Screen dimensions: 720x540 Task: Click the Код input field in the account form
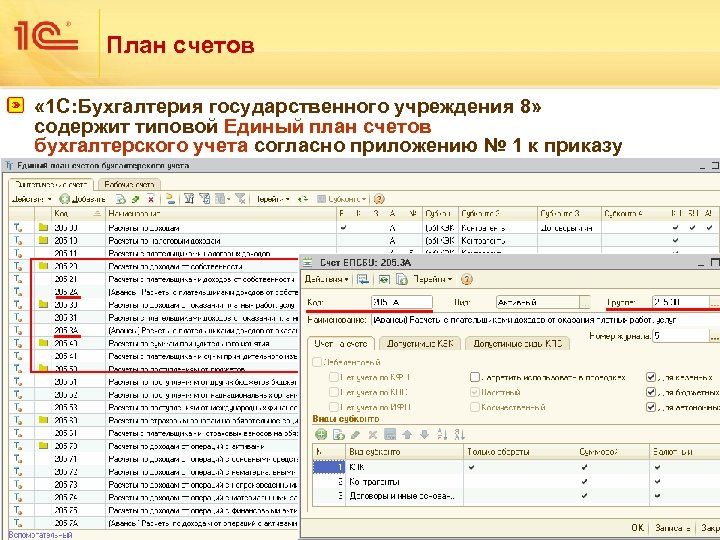tap(402, 302)
